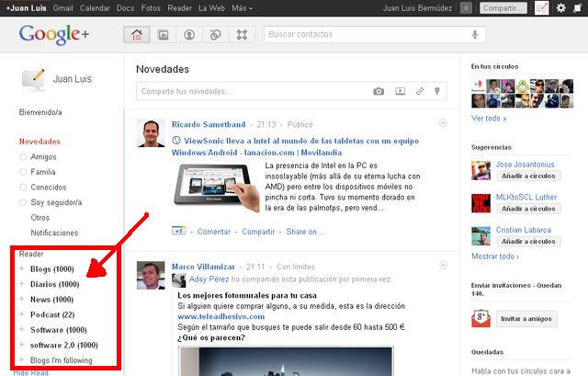Click the Ver todo link
This screenshot has width=588, height=376.
click(x=489, y=119)
